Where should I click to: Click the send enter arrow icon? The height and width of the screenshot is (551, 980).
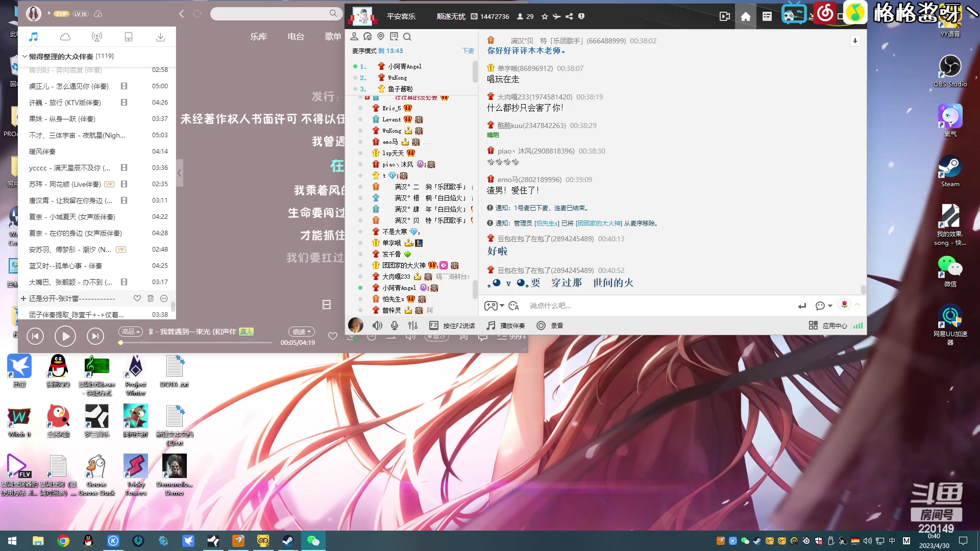coord(802,306)
